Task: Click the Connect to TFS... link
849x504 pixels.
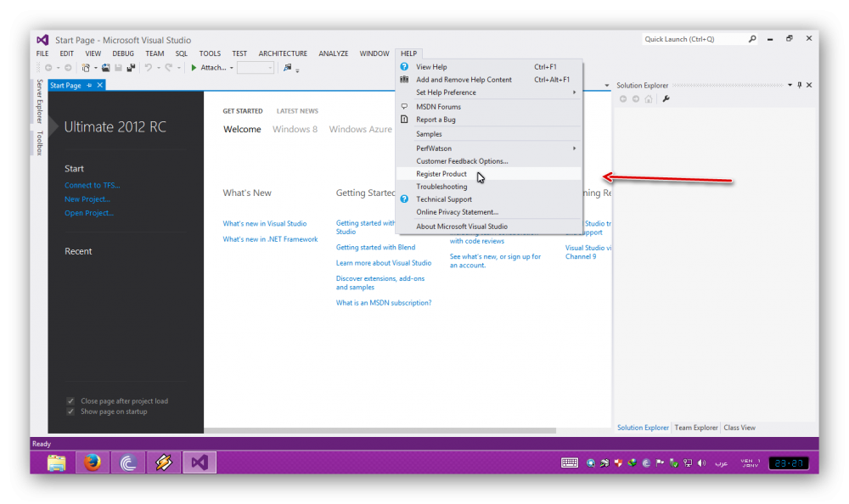Action: click(x=92, y=185)
